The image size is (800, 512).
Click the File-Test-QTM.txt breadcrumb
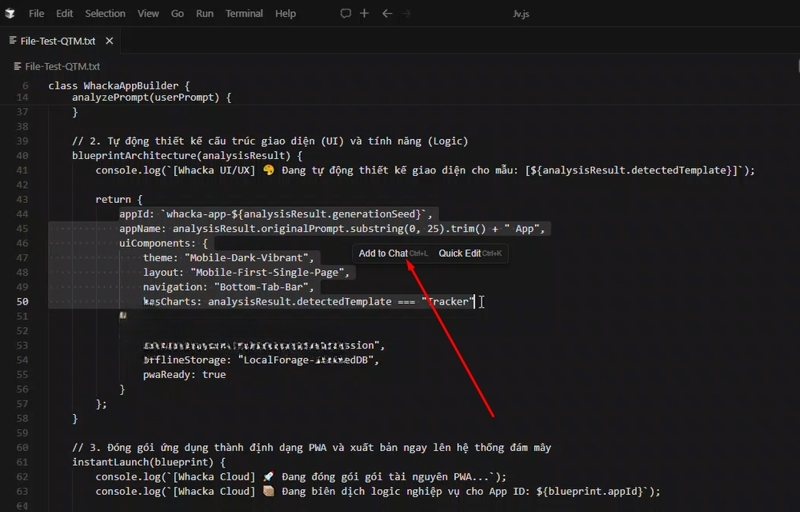tap(62, 66)
